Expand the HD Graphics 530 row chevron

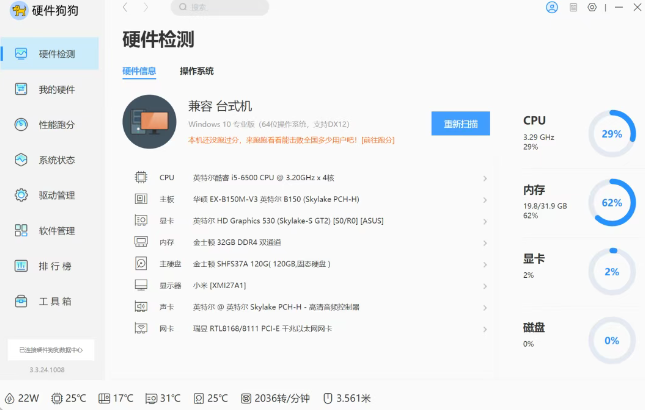[485, 221]
